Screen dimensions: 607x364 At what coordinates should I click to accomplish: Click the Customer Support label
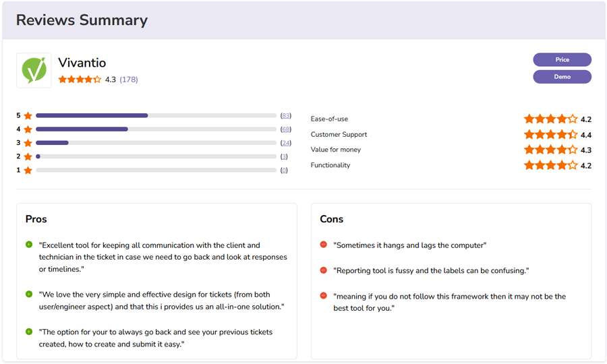coord(339,134)
